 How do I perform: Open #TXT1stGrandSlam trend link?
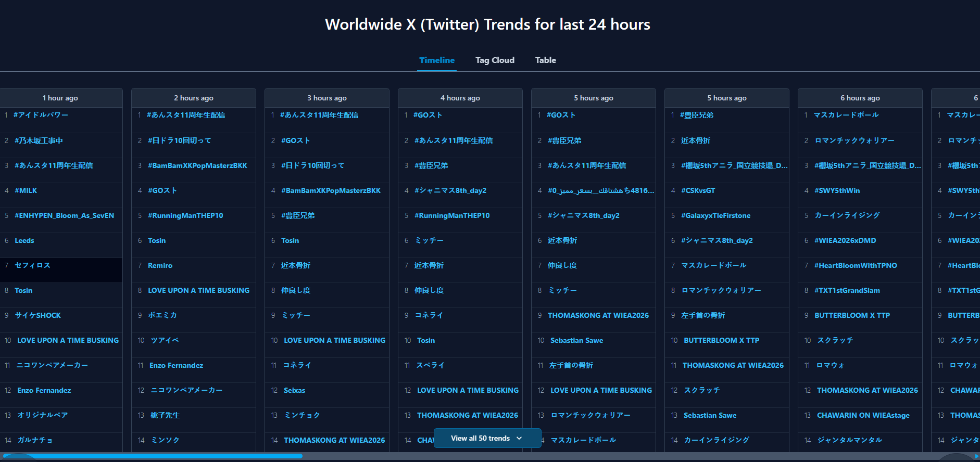coord(847,290)
